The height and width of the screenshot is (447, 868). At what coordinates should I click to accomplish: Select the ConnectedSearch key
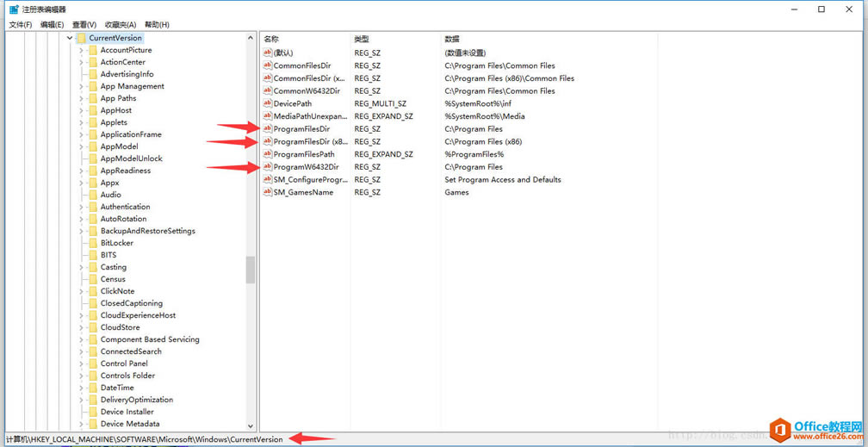(131, 351)
